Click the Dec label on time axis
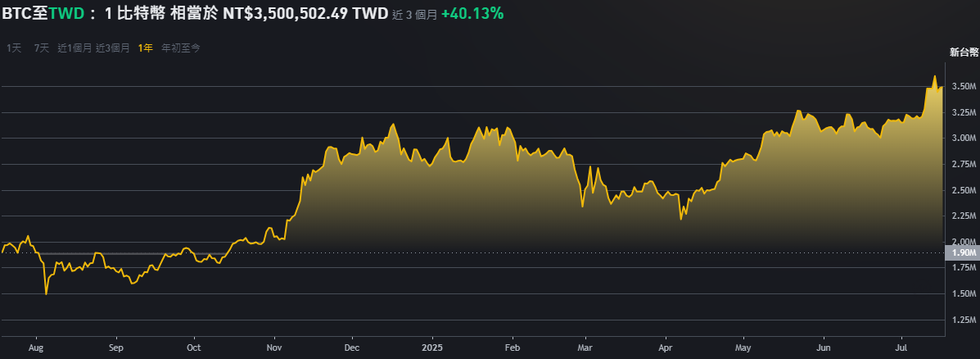 (352, 348)
